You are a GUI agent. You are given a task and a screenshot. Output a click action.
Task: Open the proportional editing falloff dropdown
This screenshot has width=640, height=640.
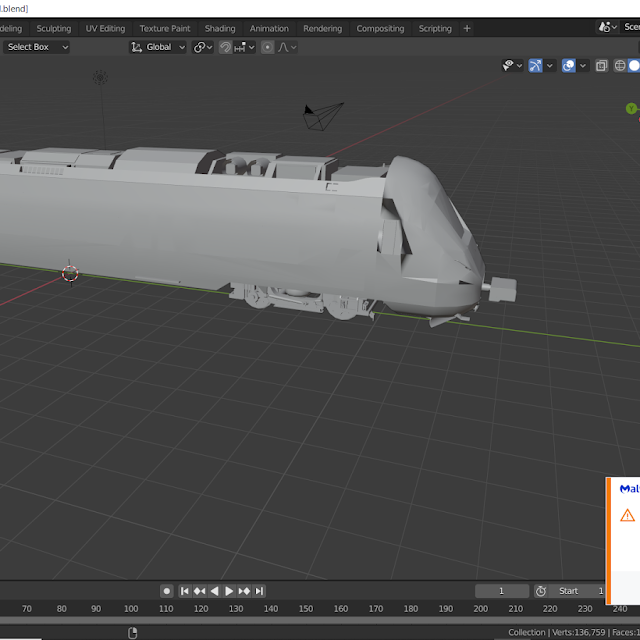coord(287,47)
